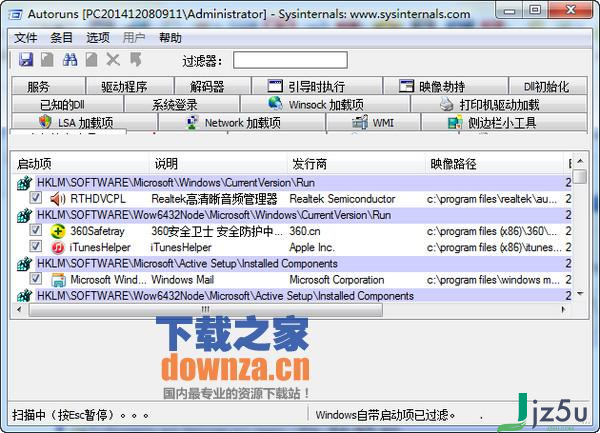600x433 pixels.
Task: Open the 引导时执行 tab
Action: point(317,86)
